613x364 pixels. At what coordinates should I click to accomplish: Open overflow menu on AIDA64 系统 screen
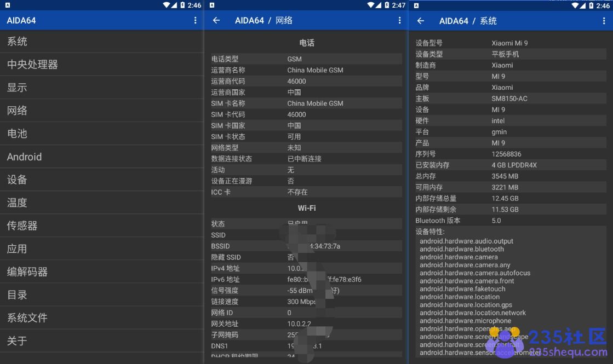click(604, 21)
